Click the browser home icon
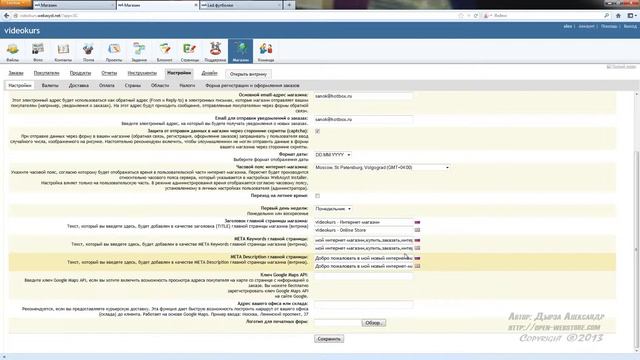This screenshot has height=360, width=640. [618, 16]
